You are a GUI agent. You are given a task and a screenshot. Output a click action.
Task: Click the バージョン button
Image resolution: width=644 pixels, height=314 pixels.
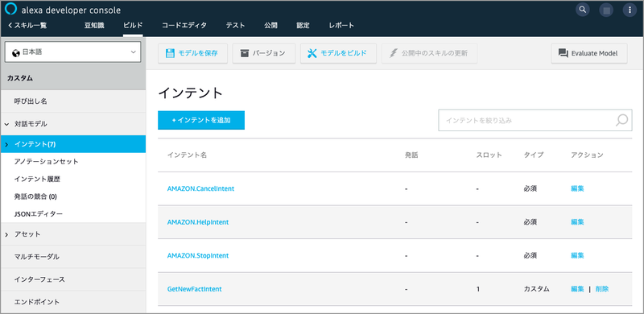click(x=264, y=53)
